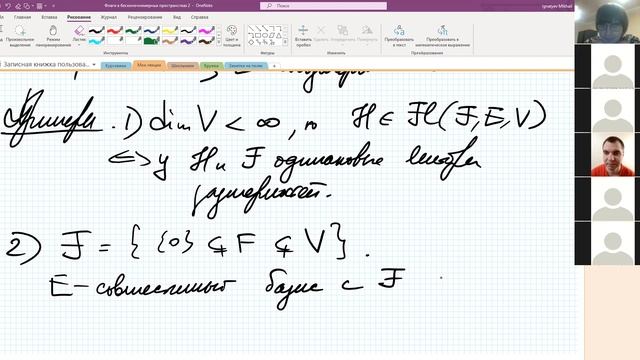
Task: Select the diamond shape in Shapes gallery
Action: 251,42
